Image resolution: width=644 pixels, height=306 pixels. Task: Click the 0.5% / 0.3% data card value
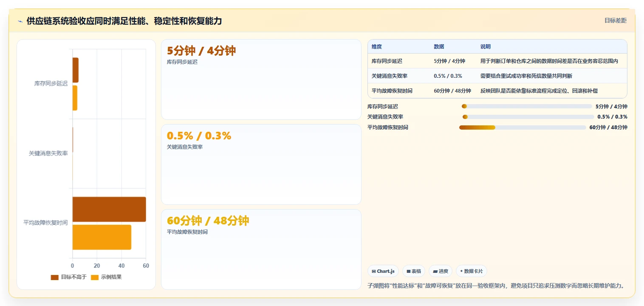(199, 136)
